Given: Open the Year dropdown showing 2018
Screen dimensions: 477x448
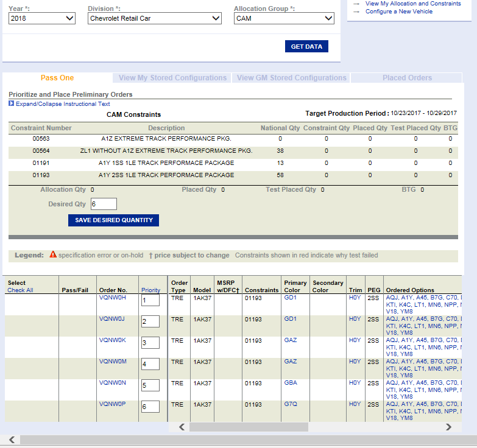Looking at the screenshot, I should (42, 19).
